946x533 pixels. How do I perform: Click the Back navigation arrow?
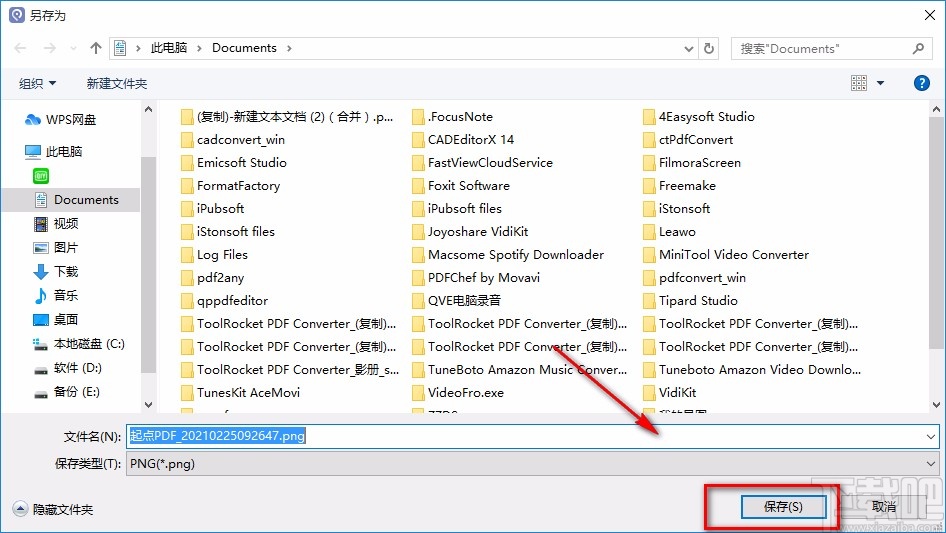click(20, 48)
